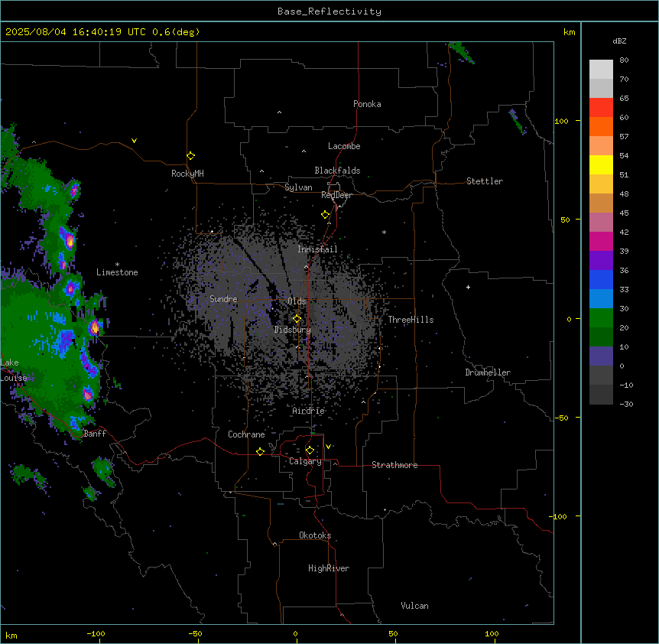The width and height of the screenshot is (659, 644).
Task: Click the asterisk marker above Limestone
Action: pos(117,264)
